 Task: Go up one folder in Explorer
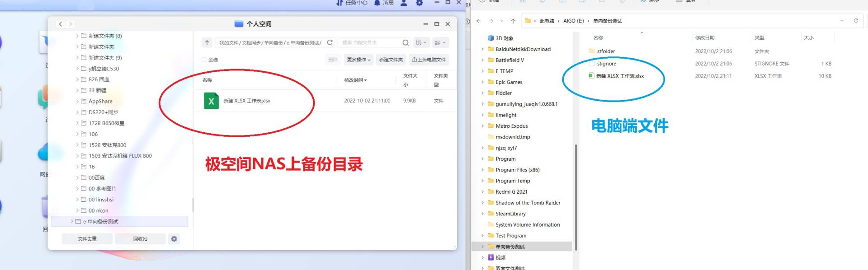pos(513,21)
